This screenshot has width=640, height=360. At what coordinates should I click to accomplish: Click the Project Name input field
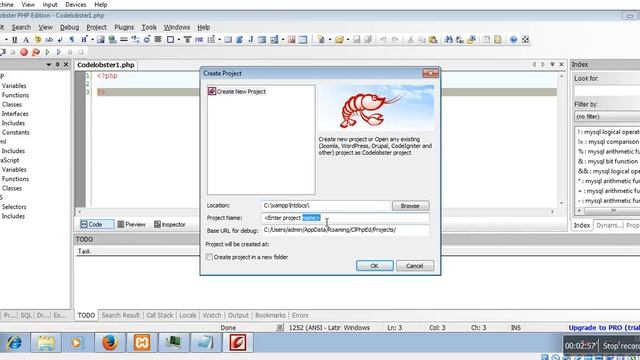pyautogui.click(x=345, y=218)
